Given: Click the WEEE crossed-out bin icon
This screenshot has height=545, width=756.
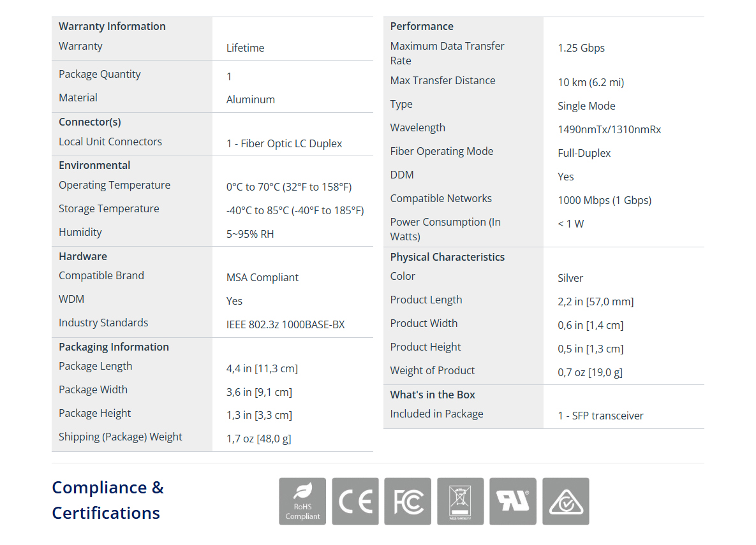Looking at the screenshot, I should pyautogui.click(x=460, y=501).
